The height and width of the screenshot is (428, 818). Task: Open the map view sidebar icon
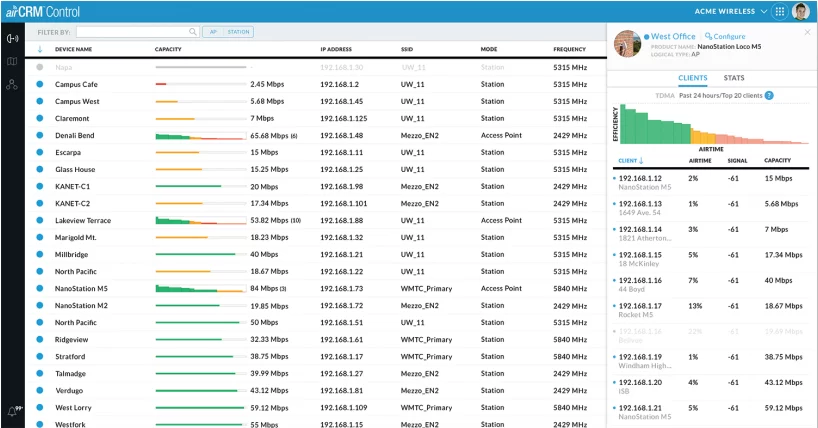(x=12, y=62)
